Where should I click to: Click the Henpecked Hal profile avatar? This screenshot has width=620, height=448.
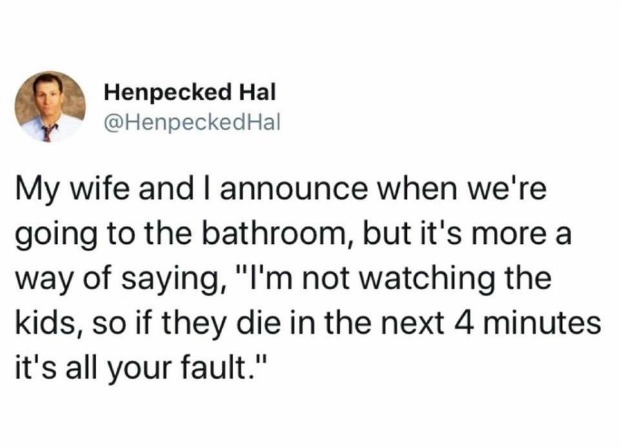pyautogui.click(x=48, y=106)
